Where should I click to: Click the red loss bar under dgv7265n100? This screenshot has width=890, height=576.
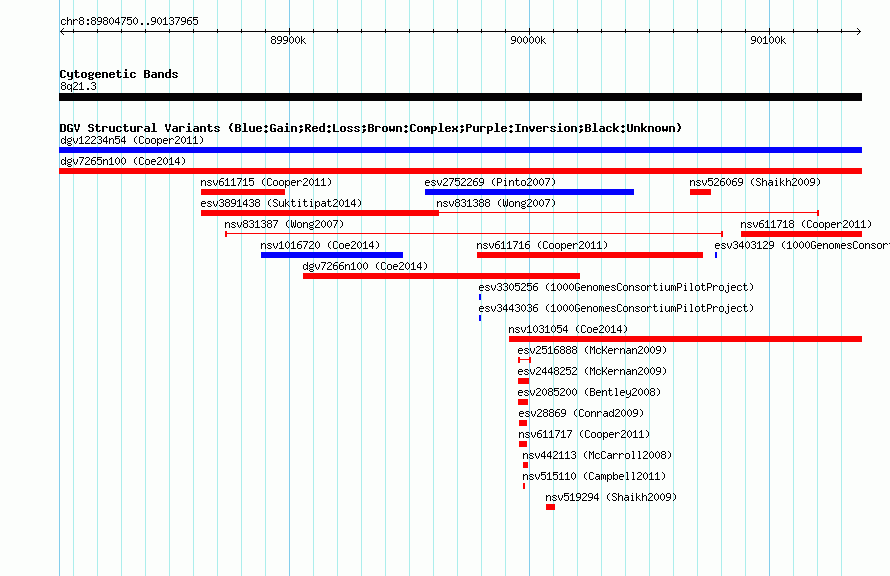(460, 171)
